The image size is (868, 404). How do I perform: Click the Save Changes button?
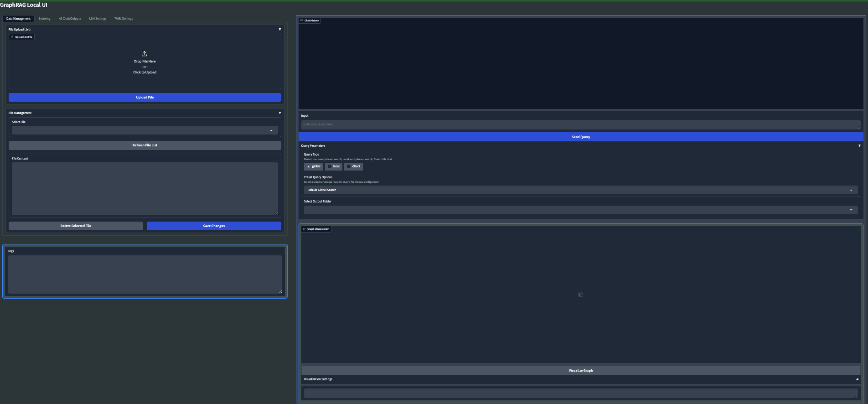(x=214, y=226)
